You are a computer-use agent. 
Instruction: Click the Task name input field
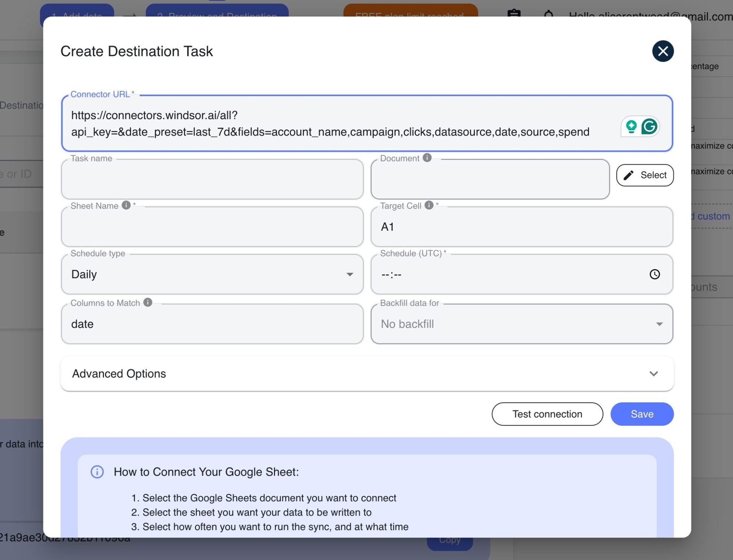tap(212, 180)
